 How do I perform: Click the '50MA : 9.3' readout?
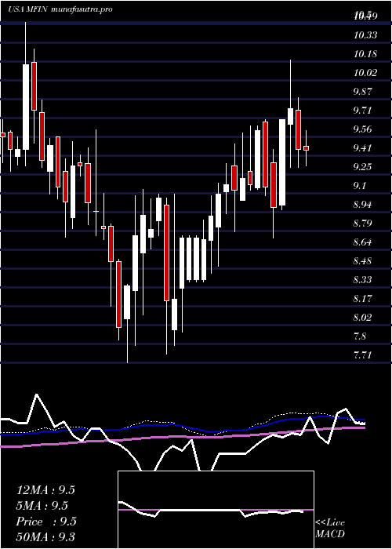[x=45, y=537]
